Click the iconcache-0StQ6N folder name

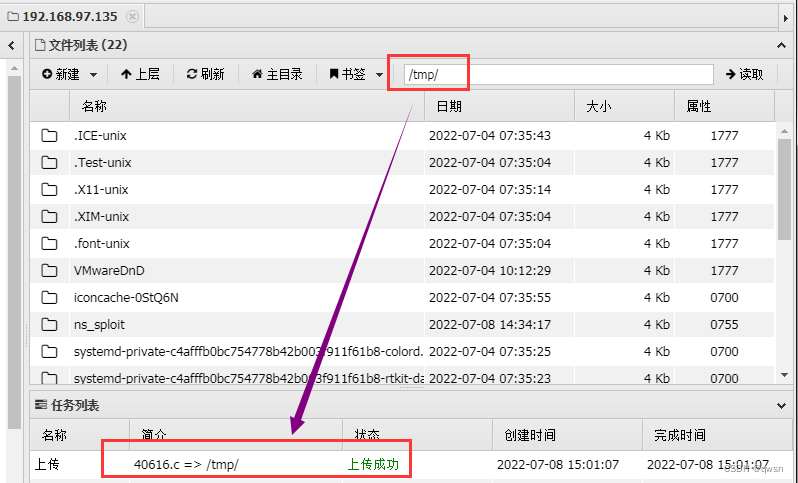point(126,298)
